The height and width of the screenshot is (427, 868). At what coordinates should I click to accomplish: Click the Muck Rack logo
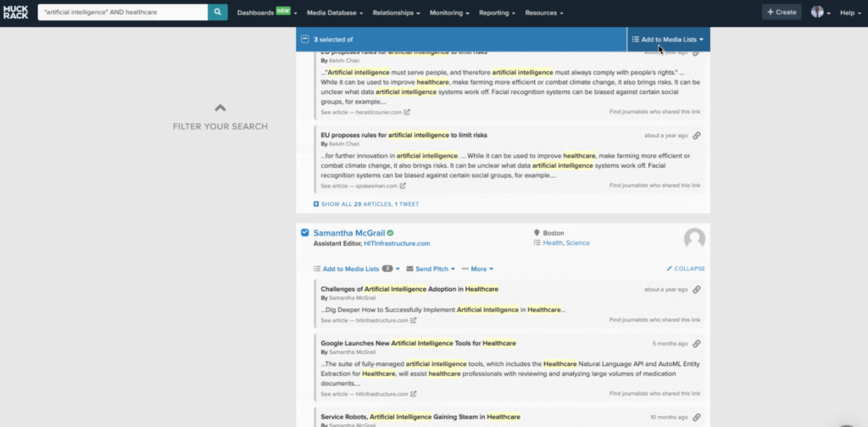tap(15, 12)
